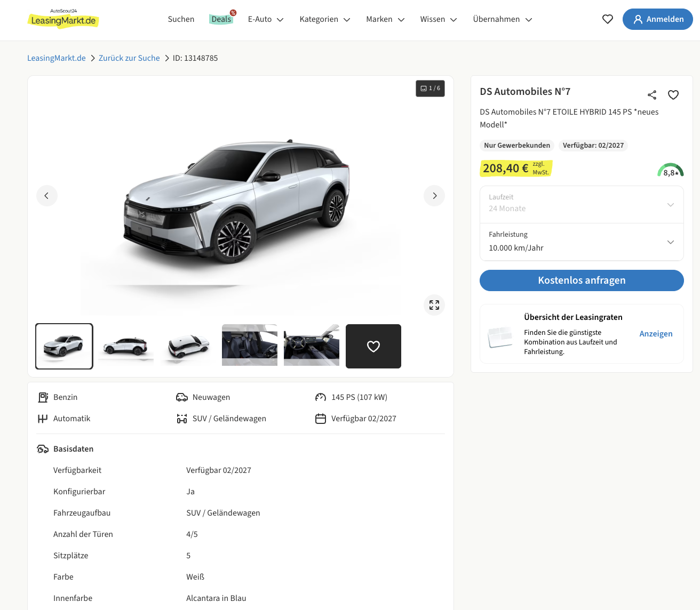This screenshot has height=610, width=700.
Task: Expand the Wissen menu
Action: (439, 19)
